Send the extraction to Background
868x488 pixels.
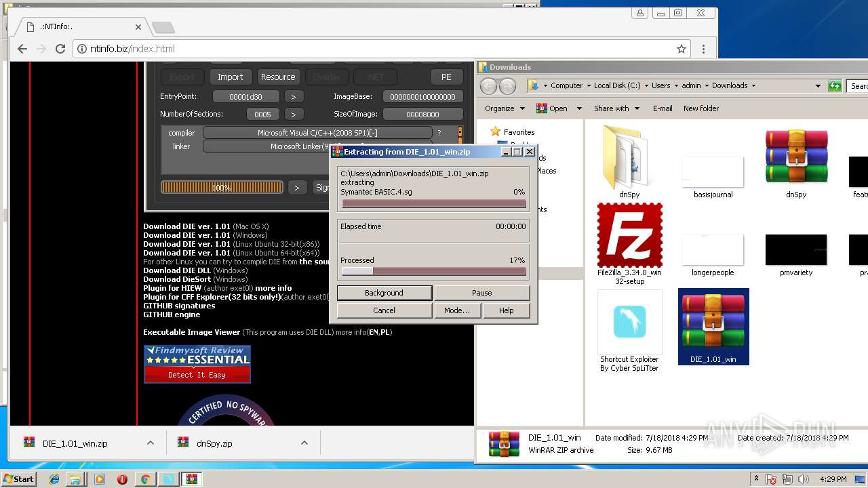click(x=384, y=293)
